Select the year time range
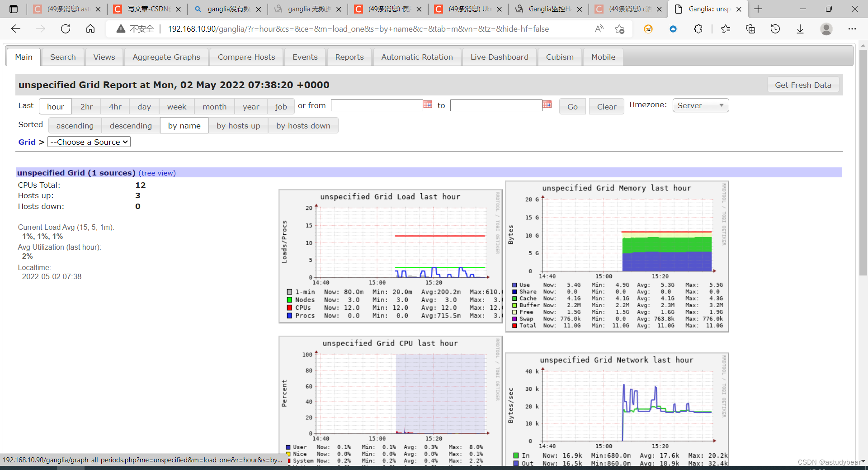Image resolution: width=868 pixels, height=470 pixels. 251,107
